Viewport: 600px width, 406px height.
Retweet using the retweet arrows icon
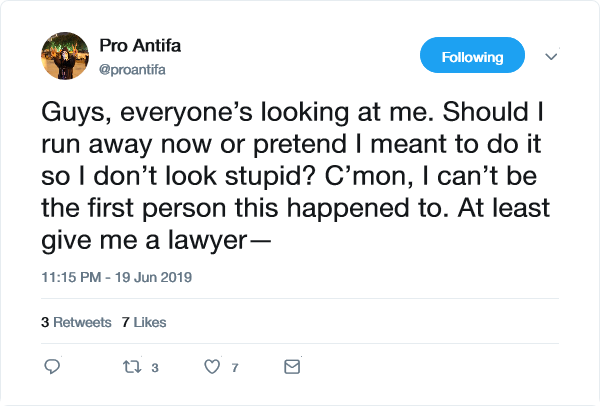(132, 367)
